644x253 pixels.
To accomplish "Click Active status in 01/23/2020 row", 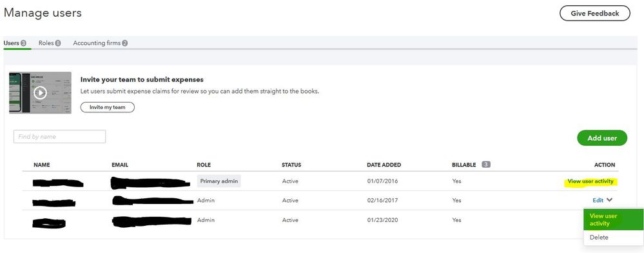I will (290, 220).
